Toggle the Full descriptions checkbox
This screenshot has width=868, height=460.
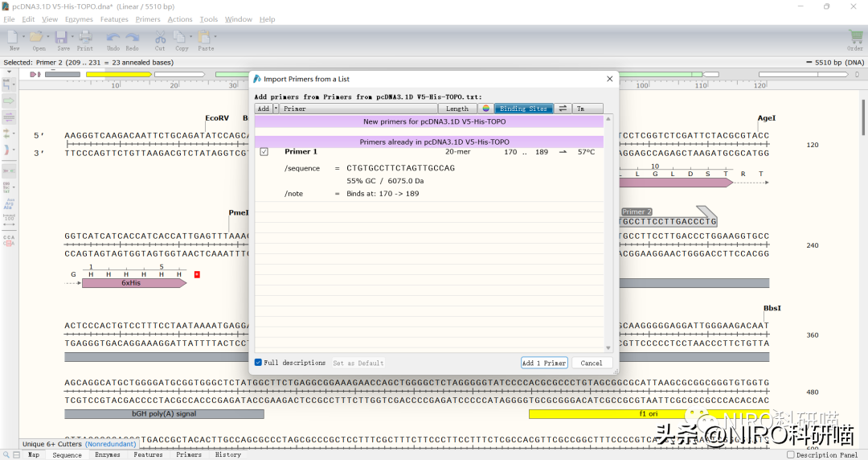pyautogui.click(x=259, y=363)
